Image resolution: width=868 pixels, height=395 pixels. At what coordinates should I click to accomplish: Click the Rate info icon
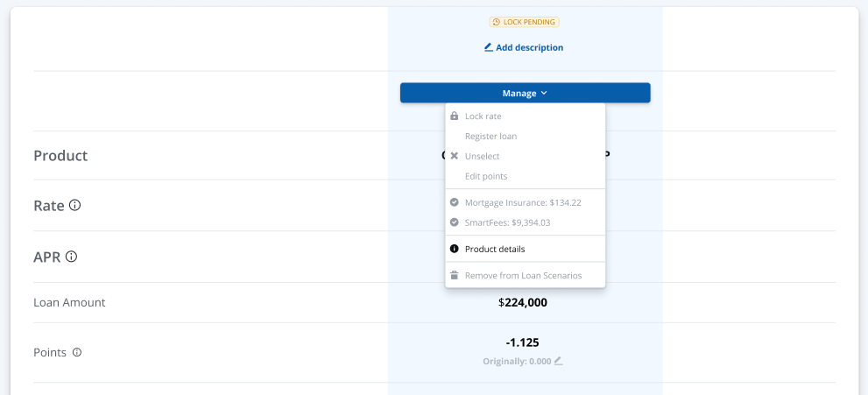coord(74,206)
